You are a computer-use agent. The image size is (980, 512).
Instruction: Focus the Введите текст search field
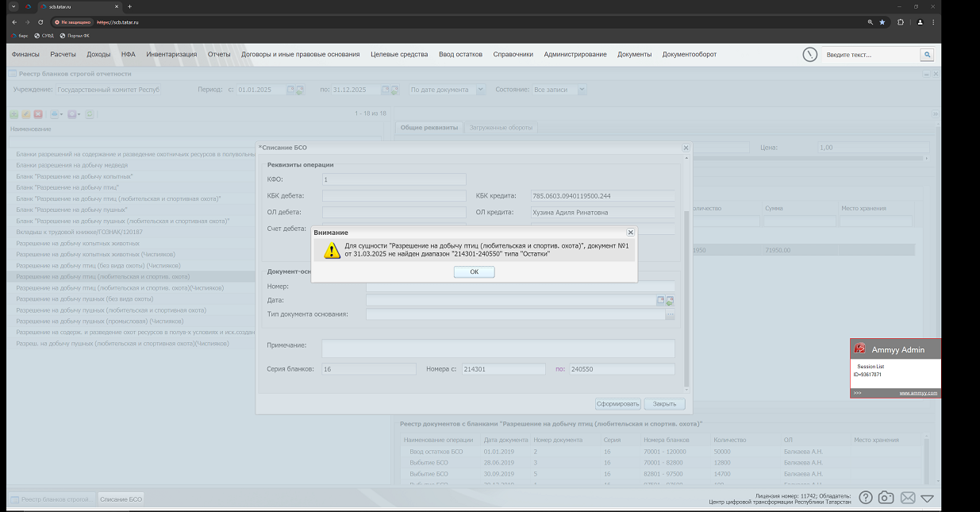click(x=870, y=55)
